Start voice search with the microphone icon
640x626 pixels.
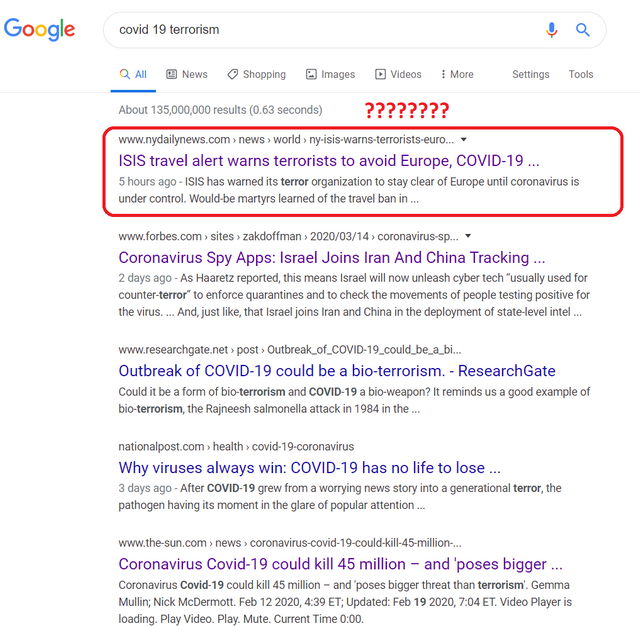coord(551,30)
